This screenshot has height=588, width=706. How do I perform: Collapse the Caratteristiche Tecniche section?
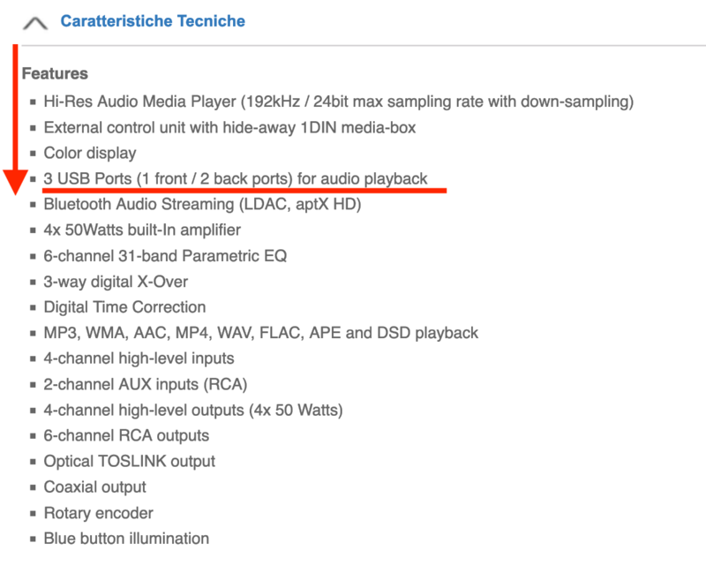[x=35, y=20]
